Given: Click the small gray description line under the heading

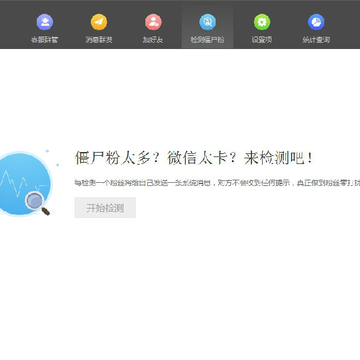Looking at the screenshot, I should coord(217,183).
